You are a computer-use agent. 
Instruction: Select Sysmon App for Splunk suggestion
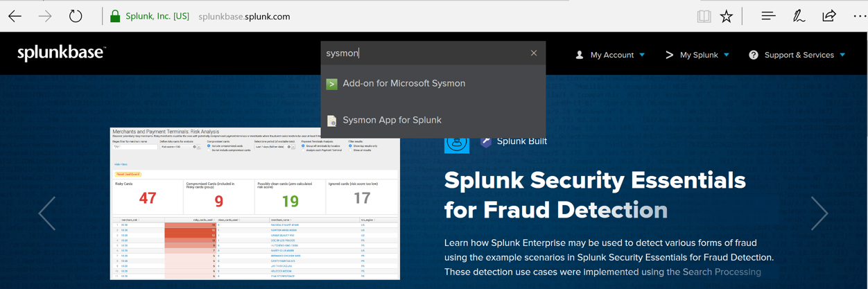(x=392, y=120)
